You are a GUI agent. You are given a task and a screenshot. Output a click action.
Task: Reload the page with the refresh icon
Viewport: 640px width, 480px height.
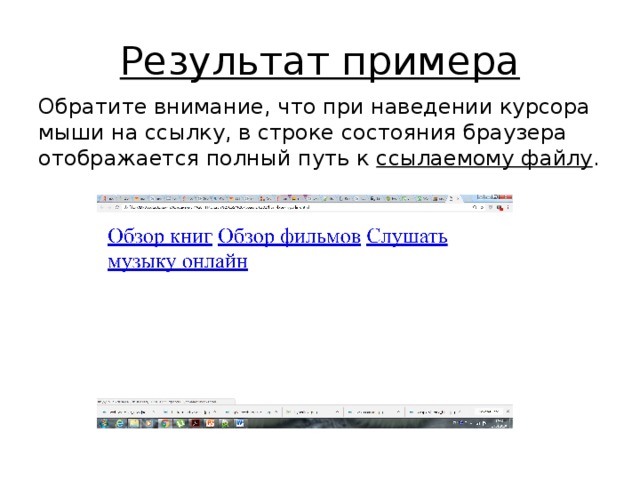coord(116,207)
